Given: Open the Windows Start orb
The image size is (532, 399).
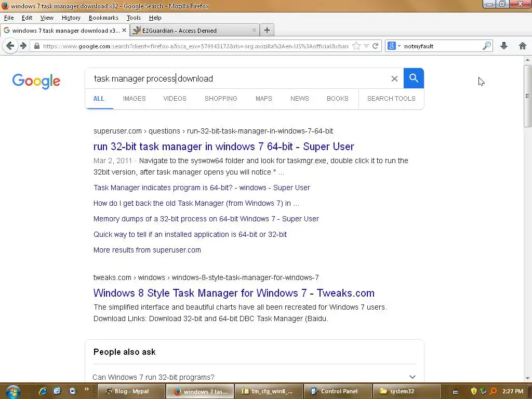Looking at the screenshot, I should click(13, 391).
